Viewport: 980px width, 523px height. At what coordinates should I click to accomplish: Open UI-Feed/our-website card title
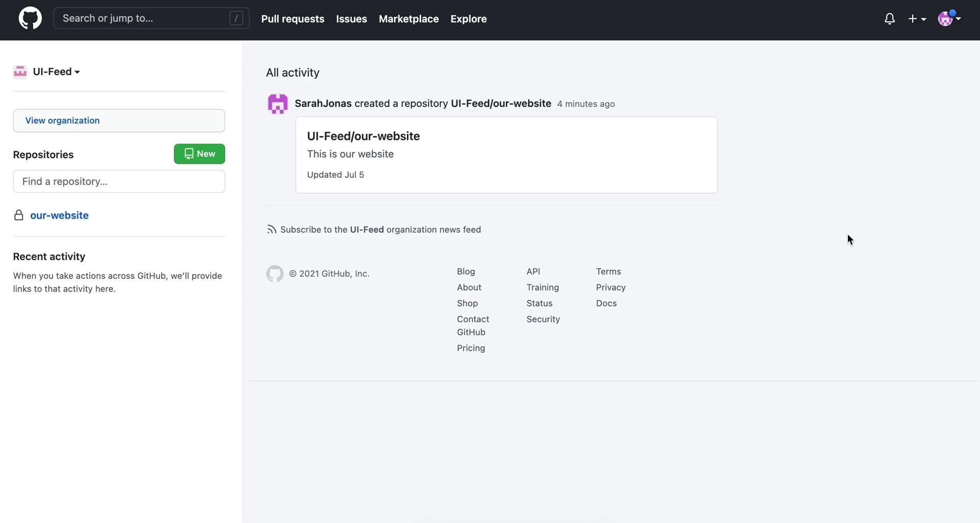(x=363, y=136)
